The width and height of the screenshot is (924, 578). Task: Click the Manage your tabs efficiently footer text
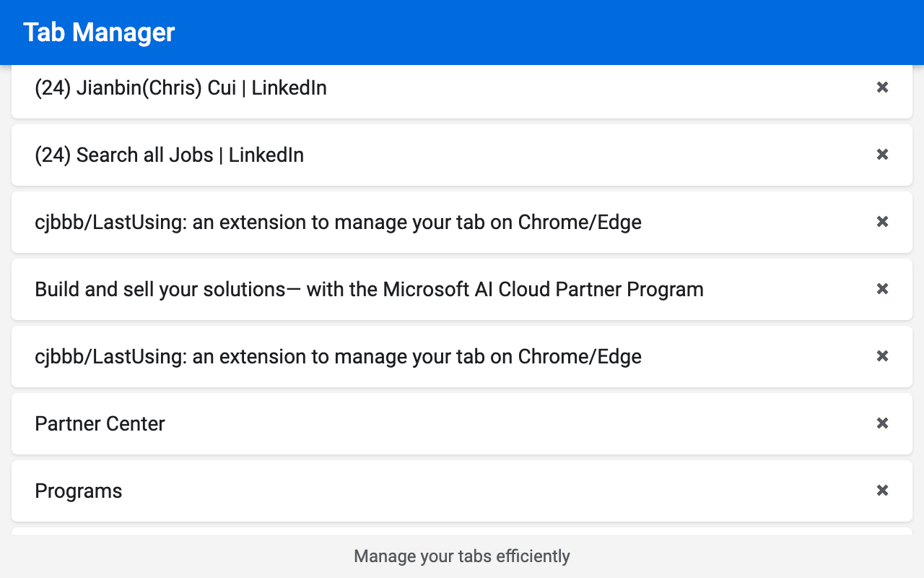pyautogui.click(x=462, y=556)
